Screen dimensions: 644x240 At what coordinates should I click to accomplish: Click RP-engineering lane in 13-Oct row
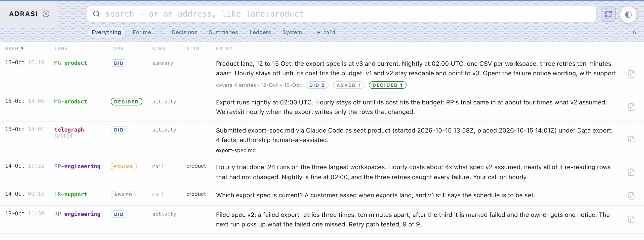click(x=77, y=214)
